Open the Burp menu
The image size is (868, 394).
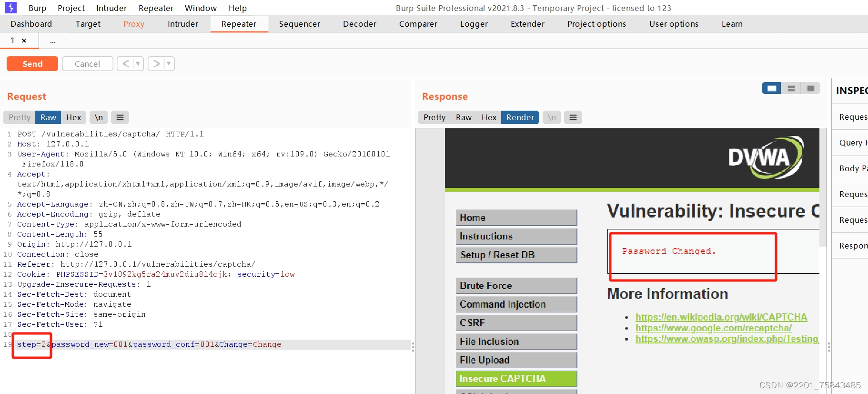(x=37, y=8)
